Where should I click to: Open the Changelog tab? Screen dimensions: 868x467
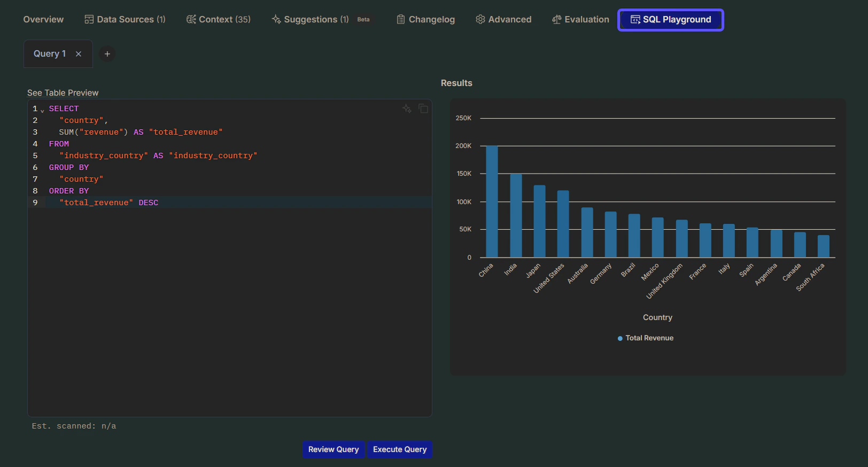[425, 19]
